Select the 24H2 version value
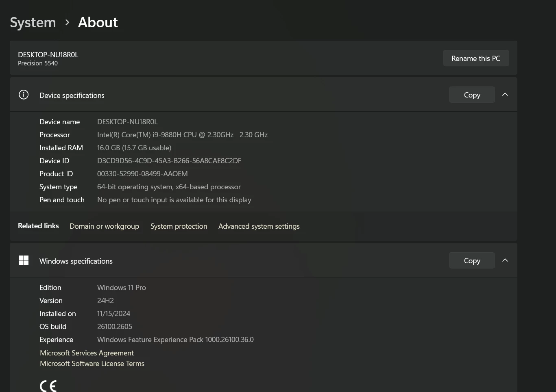The width and height of the screenshot is (556, 392). pyautogui.click(x=105, y=301)
